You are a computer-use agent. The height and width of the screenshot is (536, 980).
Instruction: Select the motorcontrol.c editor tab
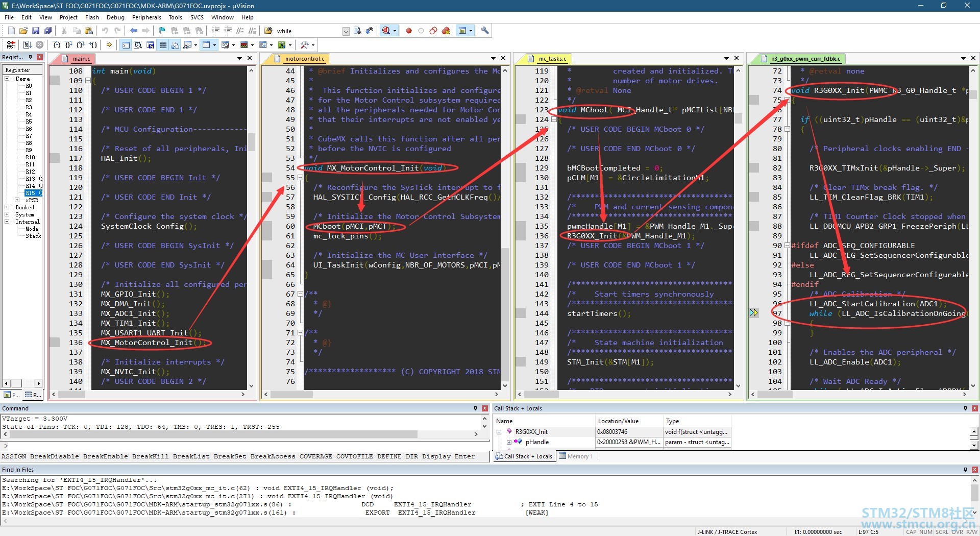tap(300, 59)
